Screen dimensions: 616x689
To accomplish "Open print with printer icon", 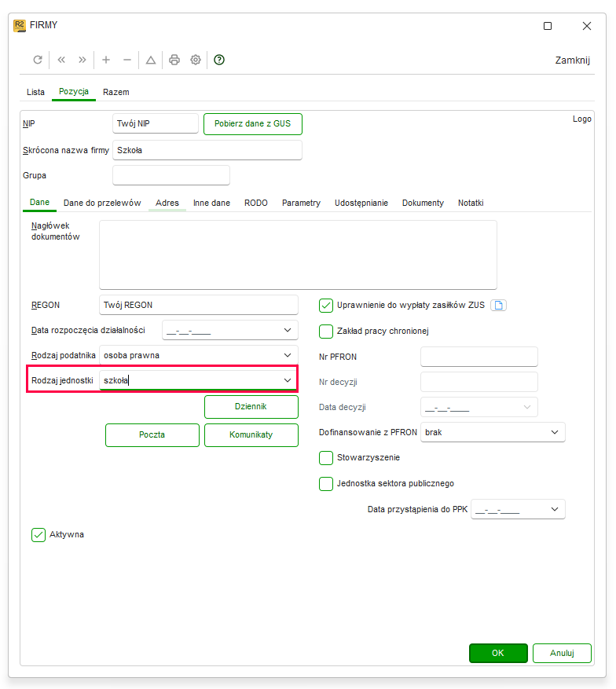I will (x=174, y=60).
